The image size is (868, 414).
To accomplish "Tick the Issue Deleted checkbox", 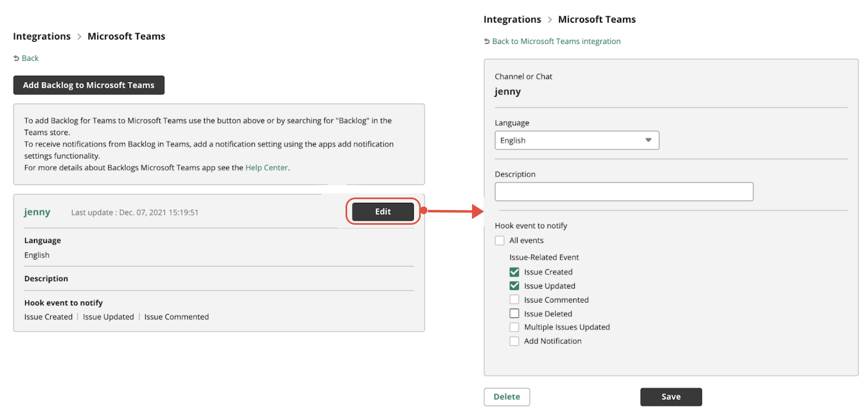I will 514,314.
